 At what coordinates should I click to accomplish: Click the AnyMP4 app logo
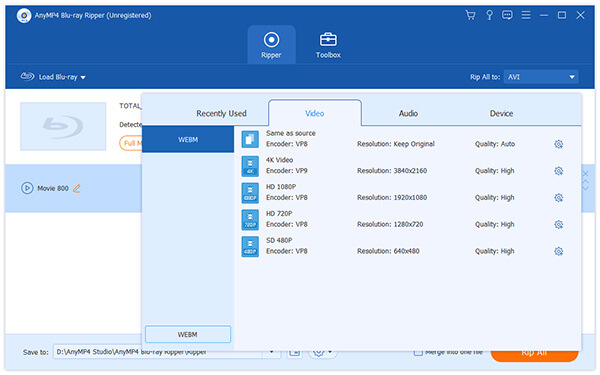coord(24,16)
